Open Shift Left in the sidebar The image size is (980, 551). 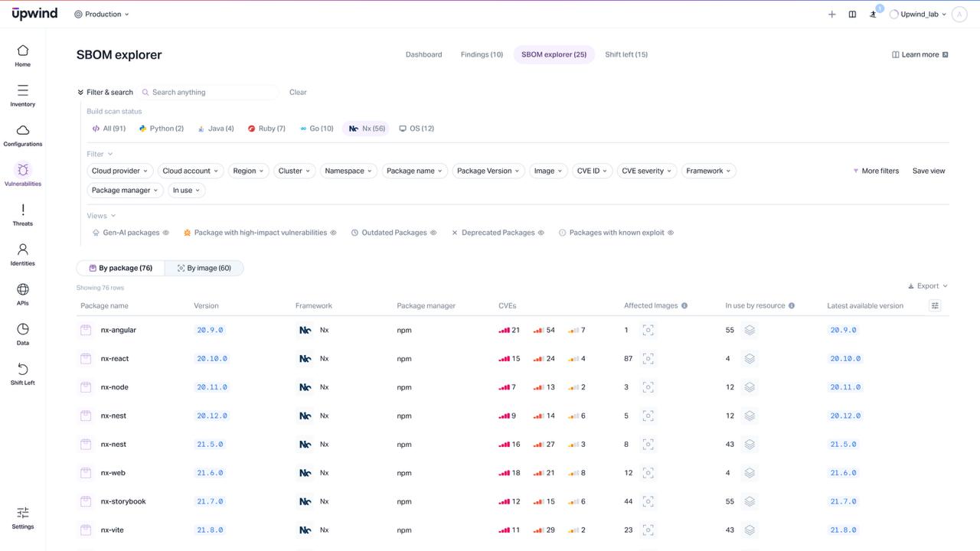[x=23, y=373]
